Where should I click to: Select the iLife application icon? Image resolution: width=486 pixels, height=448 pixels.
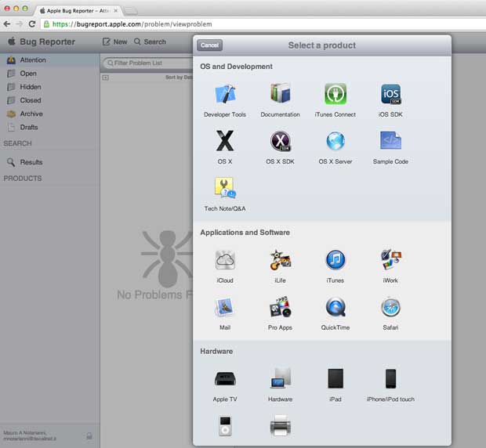[280, 260]
